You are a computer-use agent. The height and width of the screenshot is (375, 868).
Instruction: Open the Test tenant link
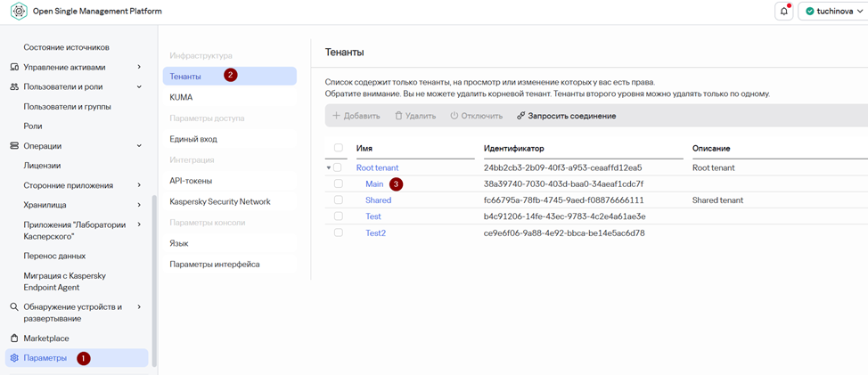pyautogui.click(x=373, y=216)
